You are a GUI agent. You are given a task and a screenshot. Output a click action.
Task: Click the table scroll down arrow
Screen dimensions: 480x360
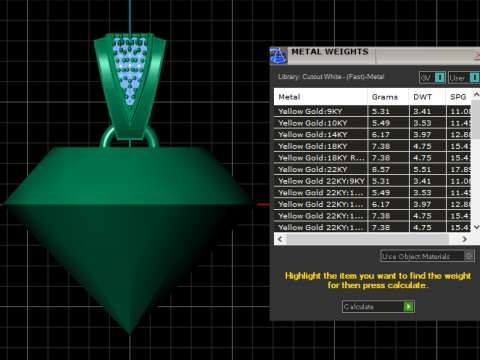476,227
